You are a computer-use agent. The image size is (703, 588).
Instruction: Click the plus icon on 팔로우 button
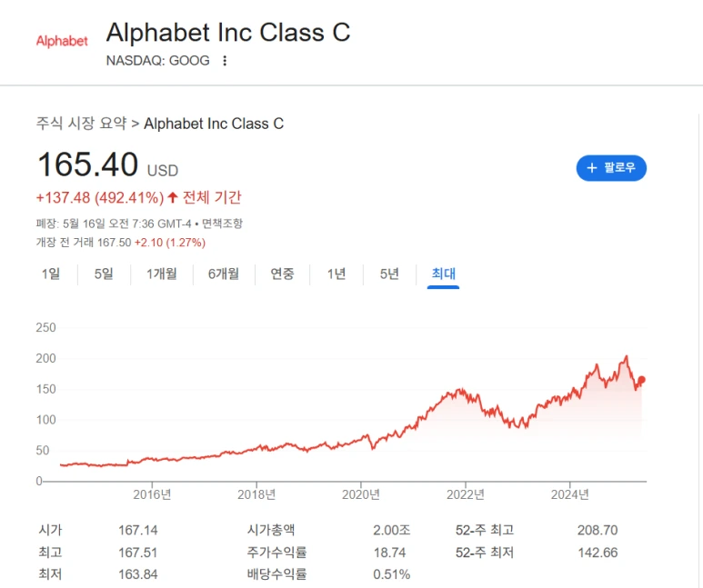click(591, 168)
